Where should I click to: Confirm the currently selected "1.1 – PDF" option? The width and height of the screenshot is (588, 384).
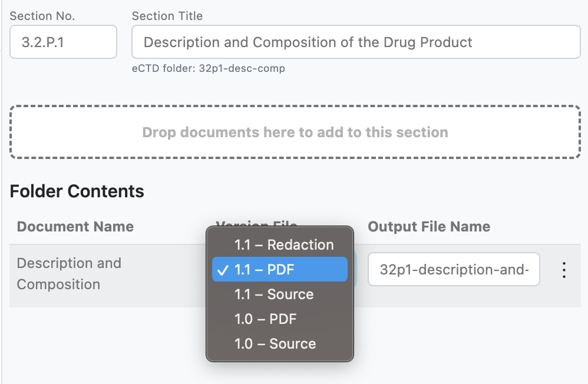tap(280, 269)
